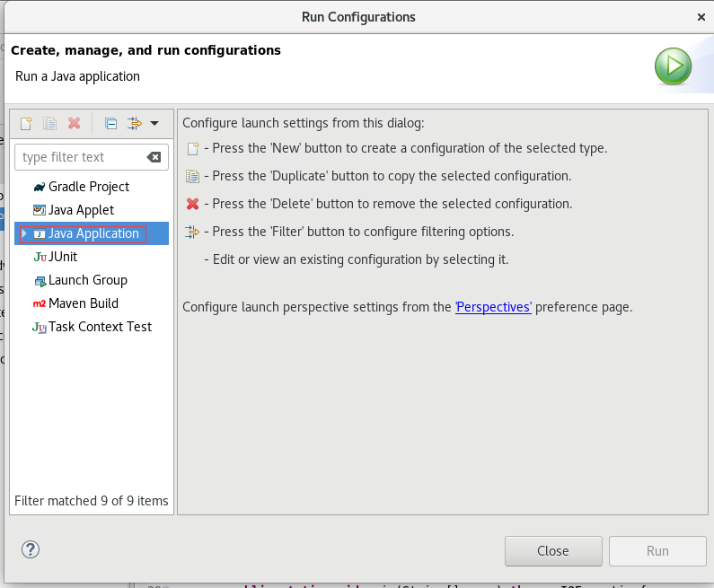Click the New icon in instructions text
714x588 pixels.
pos(193,148)
